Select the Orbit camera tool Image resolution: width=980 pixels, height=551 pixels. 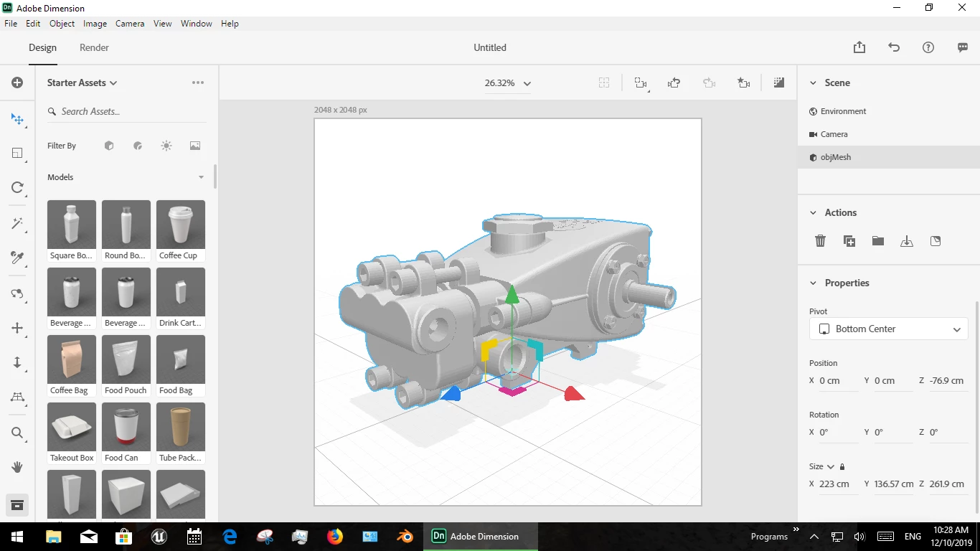click(17, 293)
